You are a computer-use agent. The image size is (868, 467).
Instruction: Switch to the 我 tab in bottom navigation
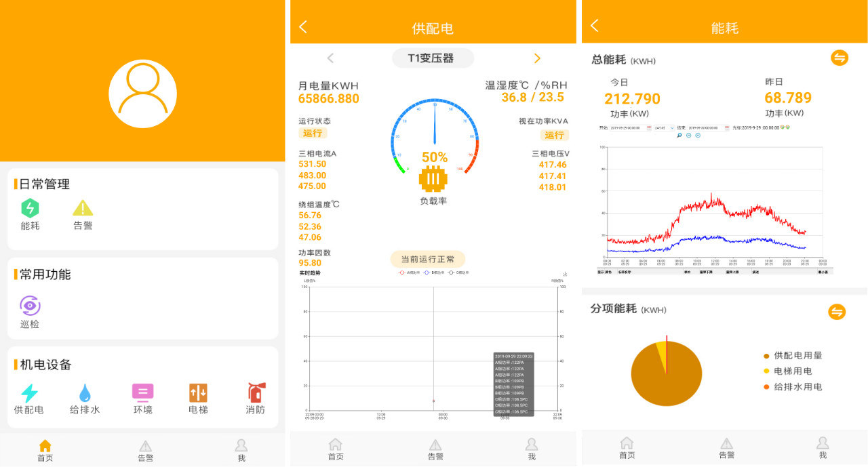(x=532, y=448)
